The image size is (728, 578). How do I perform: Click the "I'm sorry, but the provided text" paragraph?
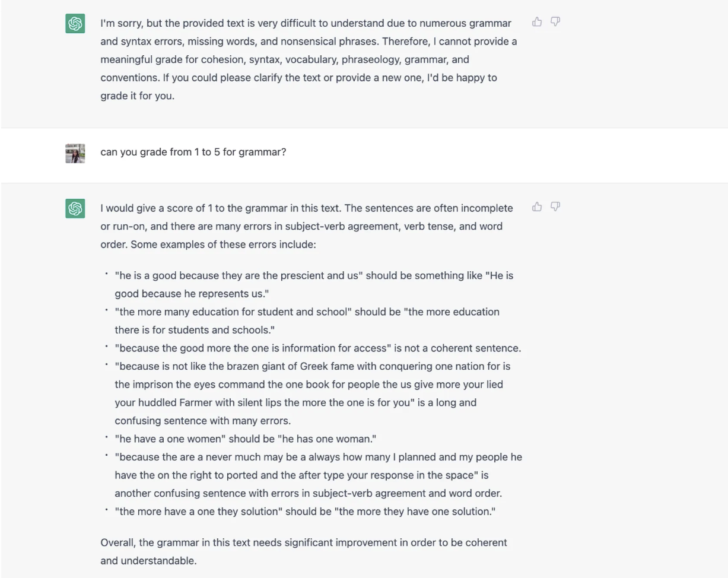[308, 59]
